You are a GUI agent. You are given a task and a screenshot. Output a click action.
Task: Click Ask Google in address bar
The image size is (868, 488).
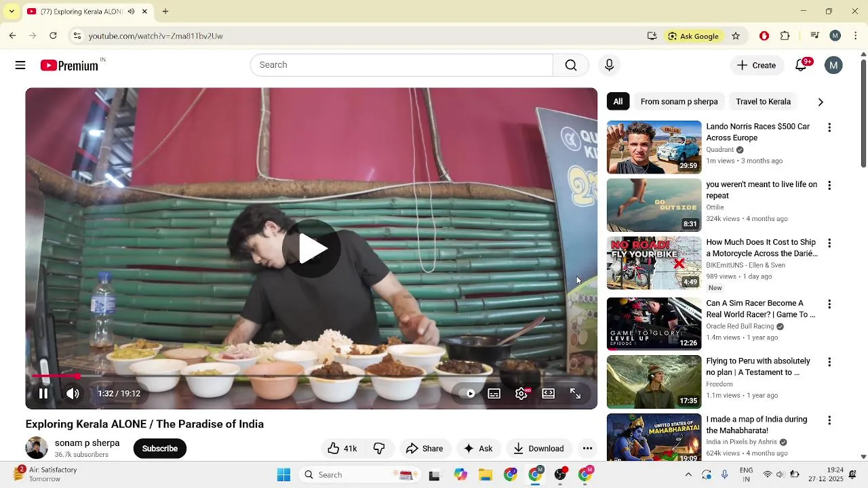(x=693, y=36)
